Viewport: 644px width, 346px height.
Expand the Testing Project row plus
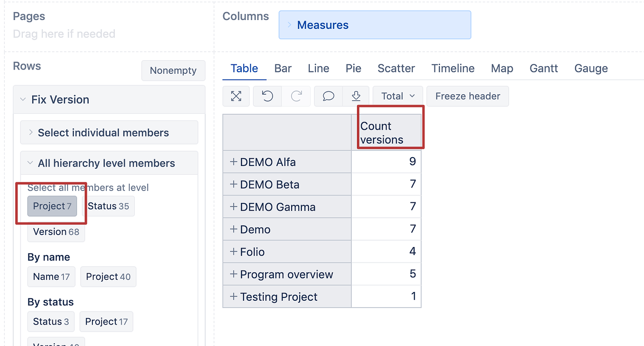(234, 296)
